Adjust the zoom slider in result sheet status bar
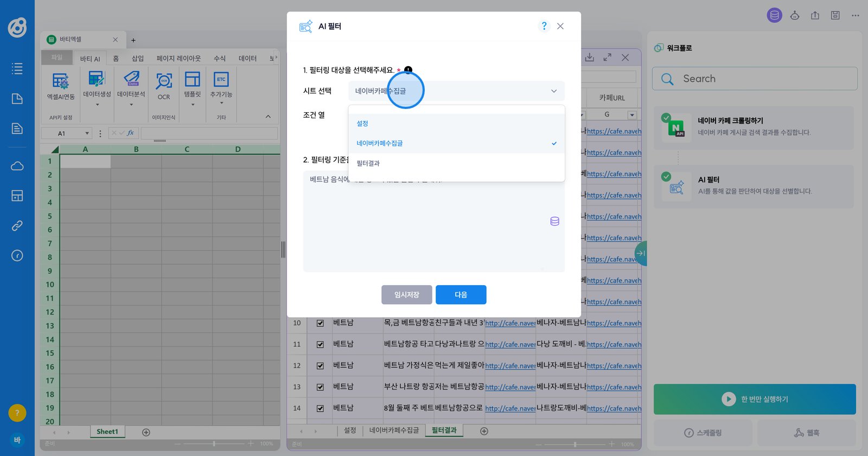Image resolution: width=868 pixels, height=456 pixels. [x=575, y=444]
